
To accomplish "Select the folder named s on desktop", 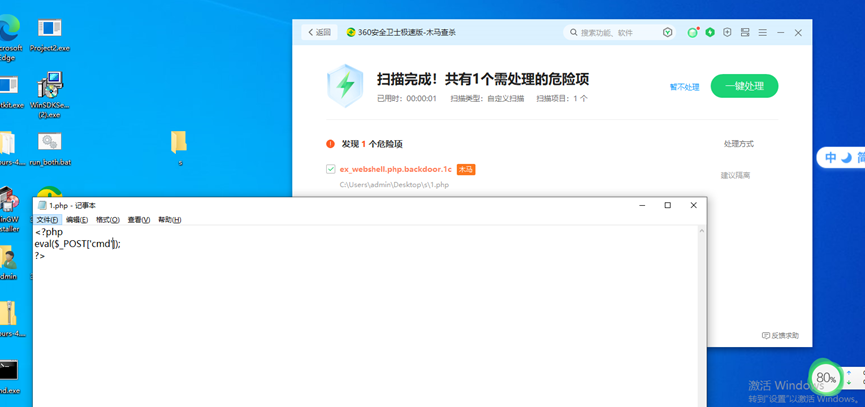I will coord(179,148).
